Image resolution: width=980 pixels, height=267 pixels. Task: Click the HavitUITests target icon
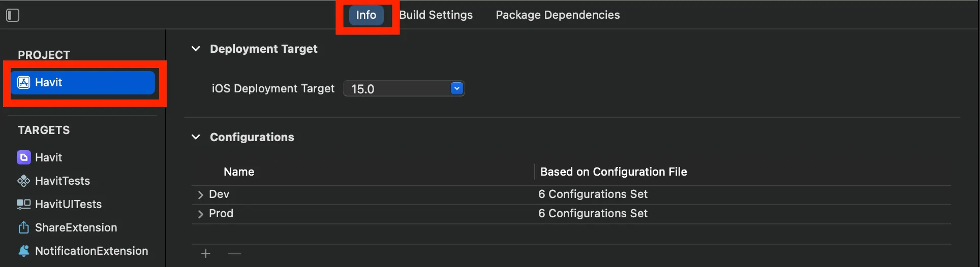24,204
